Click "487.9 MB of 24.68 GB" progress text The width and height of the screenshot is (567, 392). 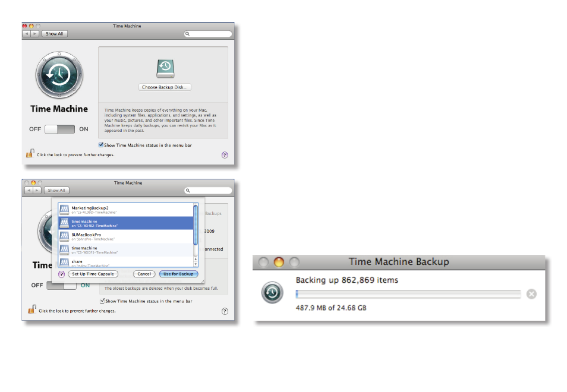pyautogui.click(x=331, y=308)
